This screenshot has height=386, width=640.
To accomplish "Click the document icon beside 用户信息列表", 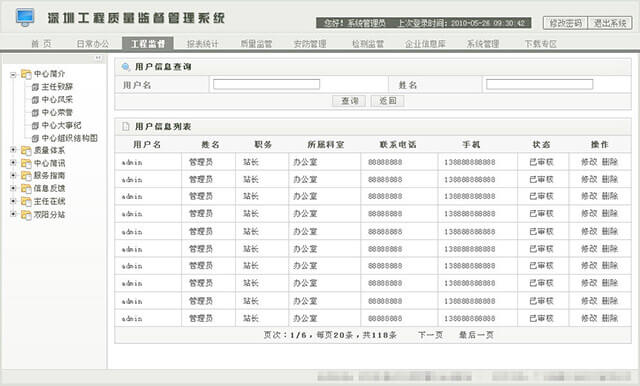I will (x=126, y=126).
